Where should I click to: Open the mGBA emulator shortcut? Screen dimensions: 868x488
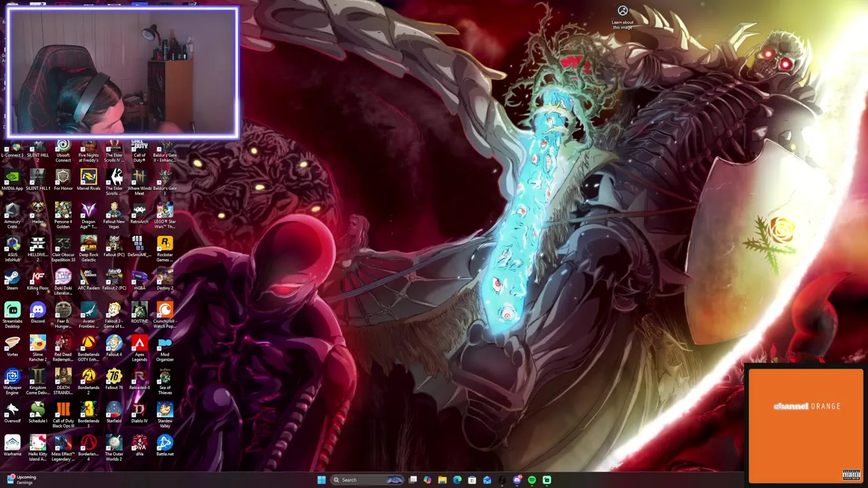point(139,280)
